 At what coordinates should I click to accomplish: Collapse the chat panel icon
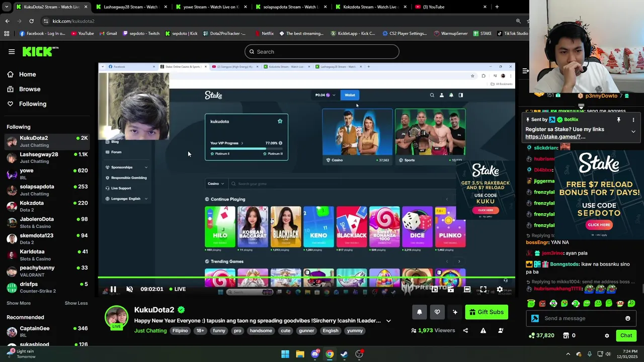coord(525,71)
